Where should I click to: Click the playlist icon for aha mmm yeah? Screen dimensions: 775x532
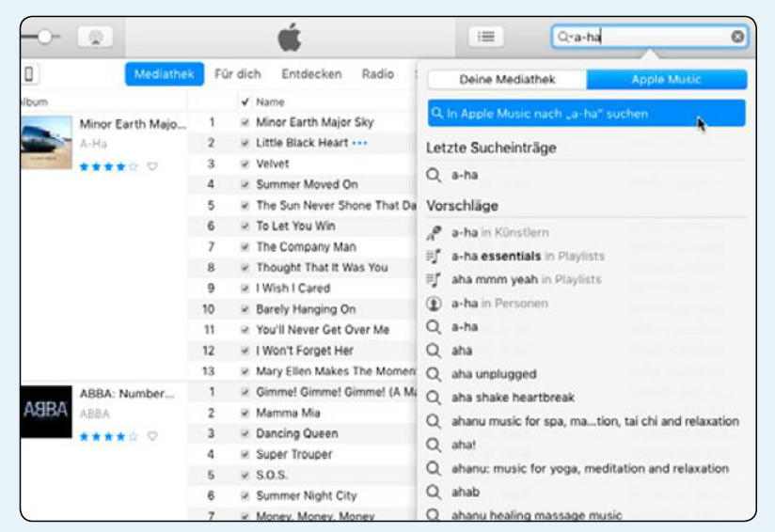coord(434,279)
